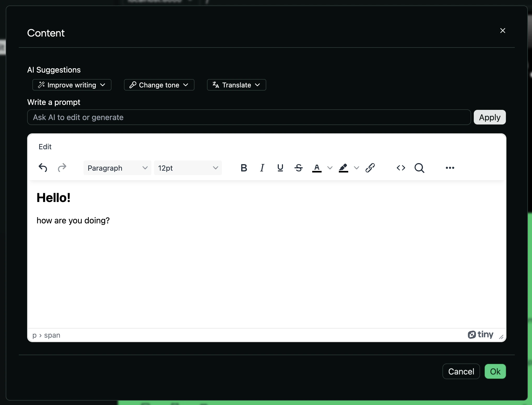
Task: Open find and replace search
Action: [419, 168]
